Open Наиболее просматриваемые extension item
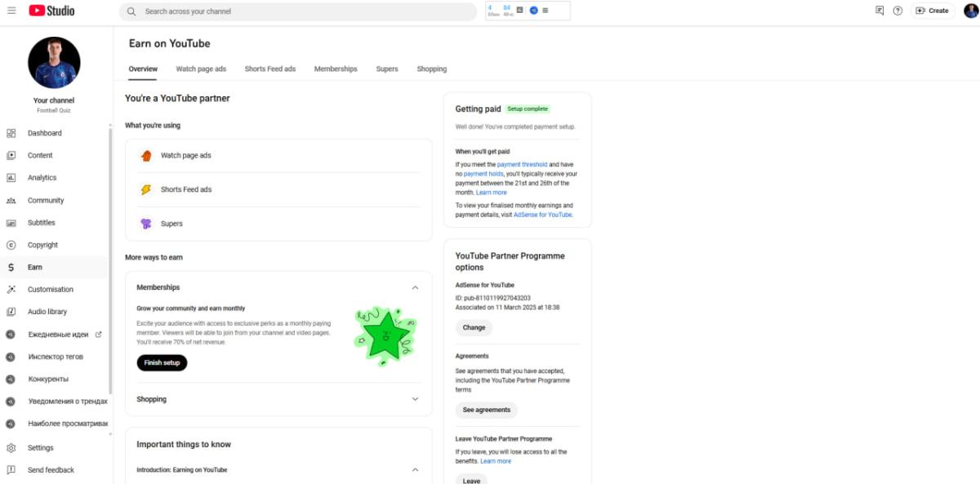Viewport: 980px width, 484px height. pos(56,424)
